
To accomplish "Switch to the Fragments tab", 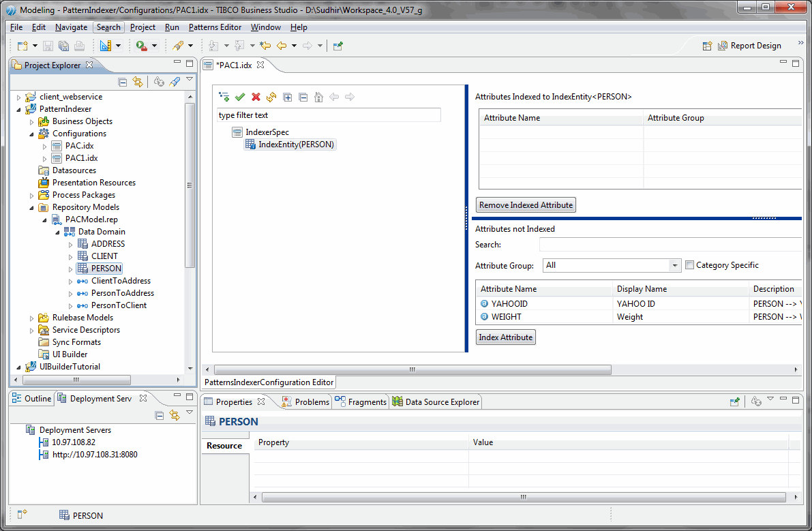I will (x=361, y=402).
